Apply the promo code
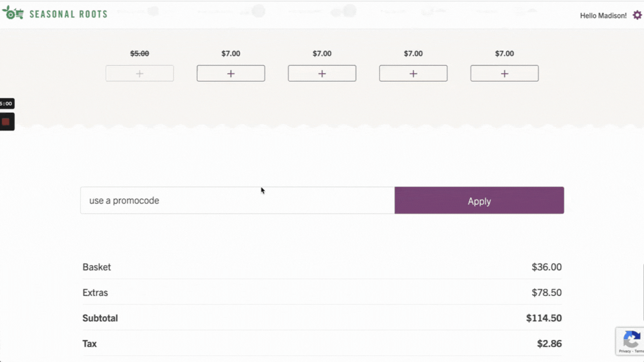644x362 pixels. 479,201
